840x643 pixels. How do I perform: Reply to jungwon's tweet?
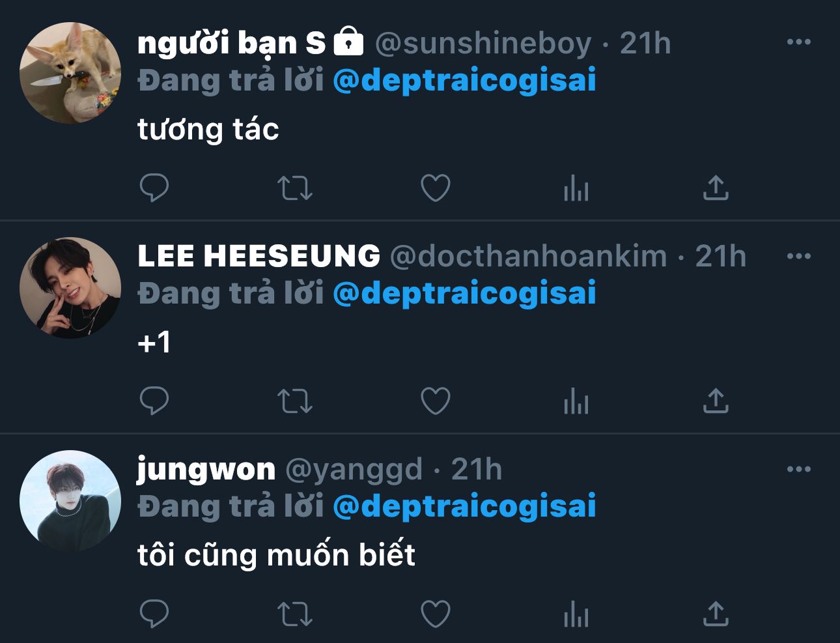pos(154,614)
